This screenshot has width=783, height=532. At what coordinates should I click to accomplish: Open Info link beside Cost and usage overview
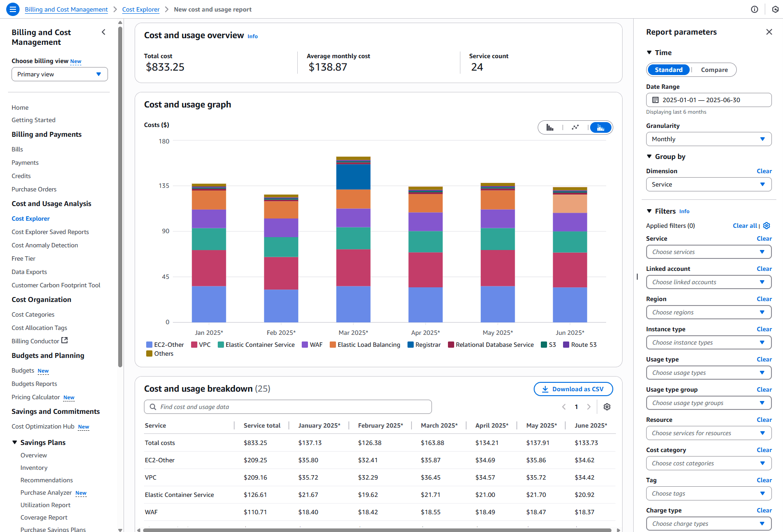(x=252, y=36)
